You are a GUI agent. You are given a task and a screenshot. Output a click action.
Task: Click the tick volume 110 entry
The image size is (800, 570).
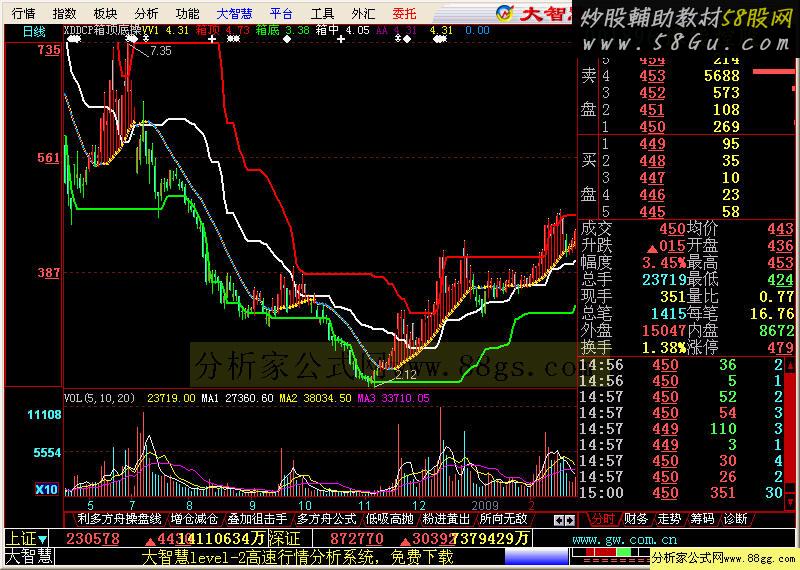(x=723, y=429)
